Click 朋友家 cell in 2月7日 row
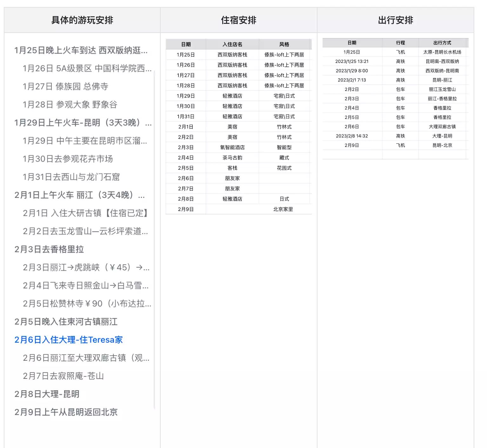This screenshot has width=487, height=448. coord(232,189)
